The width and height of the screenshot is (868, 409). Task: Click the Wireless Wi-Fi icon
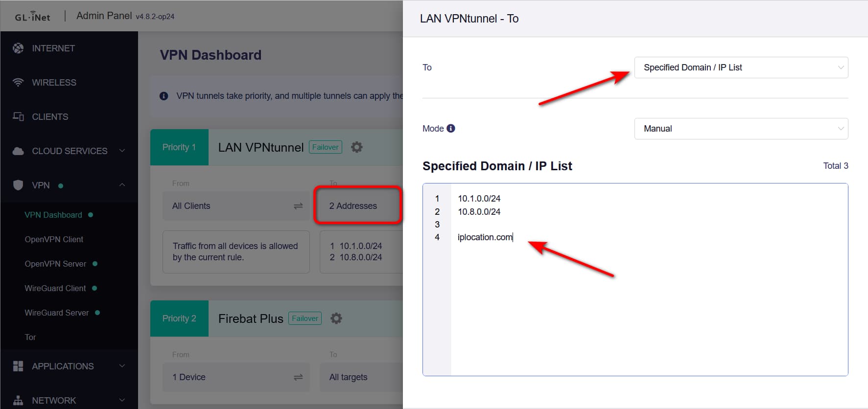tap(18, 82)
